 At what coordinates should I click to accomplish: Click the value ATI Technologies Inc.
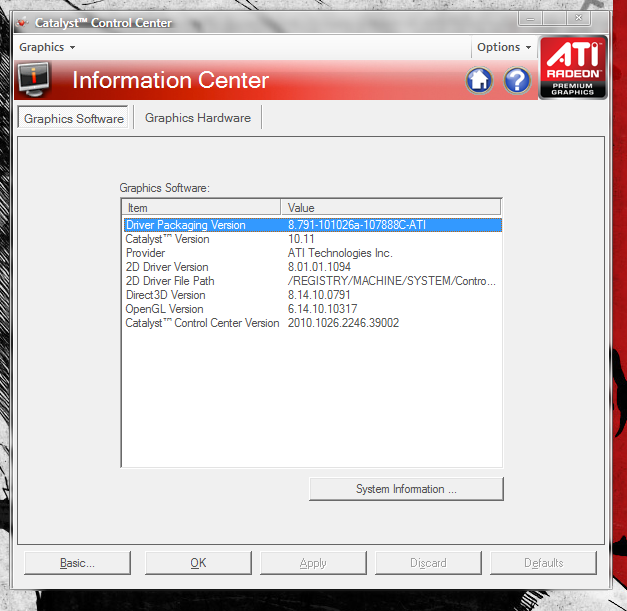click(x=340, y=253)
